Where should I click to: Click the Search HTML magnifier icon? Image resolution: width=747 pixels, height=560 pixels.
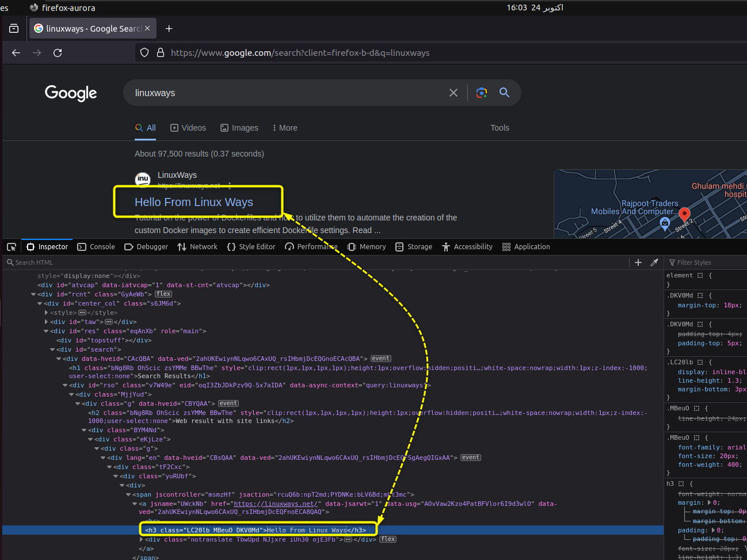10,262
